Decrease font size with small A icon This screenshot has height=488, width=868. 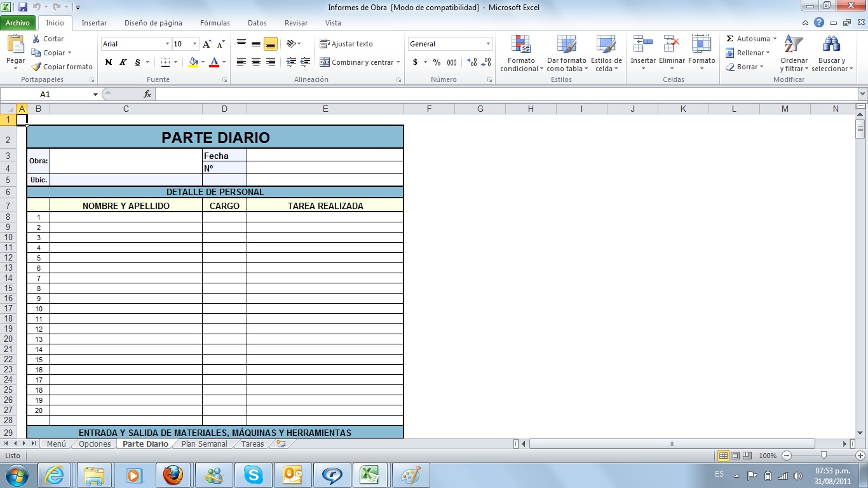click(221, 44)
